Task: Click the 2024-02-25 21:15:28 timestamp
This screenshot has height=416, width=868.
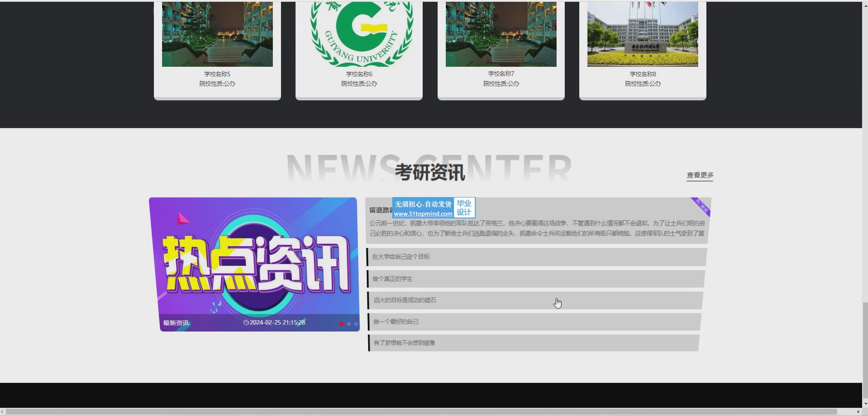Action: click(277, 322)
